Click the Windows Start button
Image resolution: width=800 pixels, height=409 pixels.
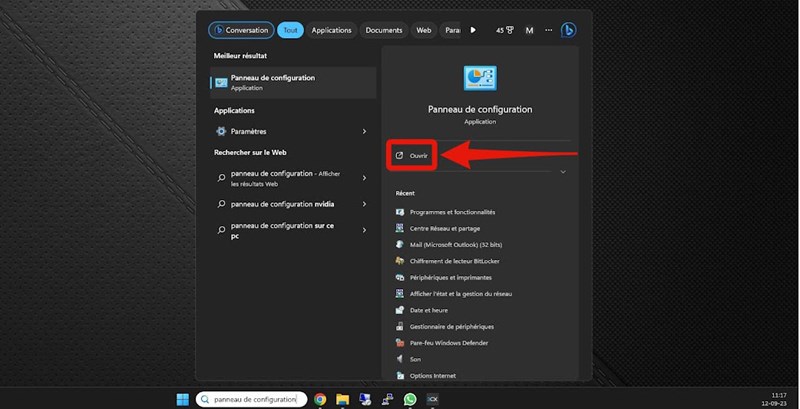183,399
